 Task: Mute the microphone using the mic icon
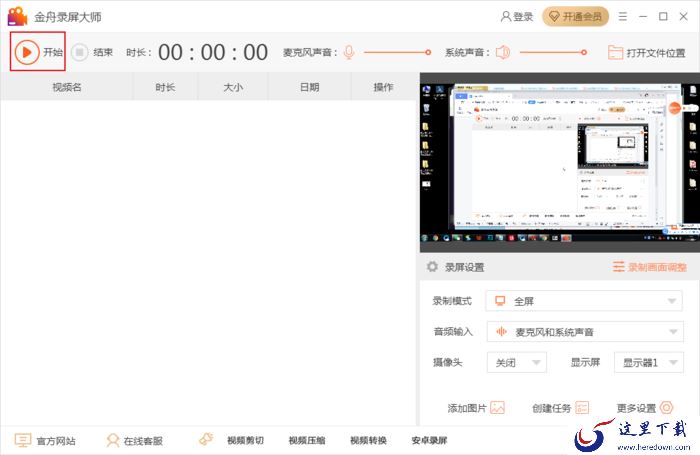coord(349,52)
